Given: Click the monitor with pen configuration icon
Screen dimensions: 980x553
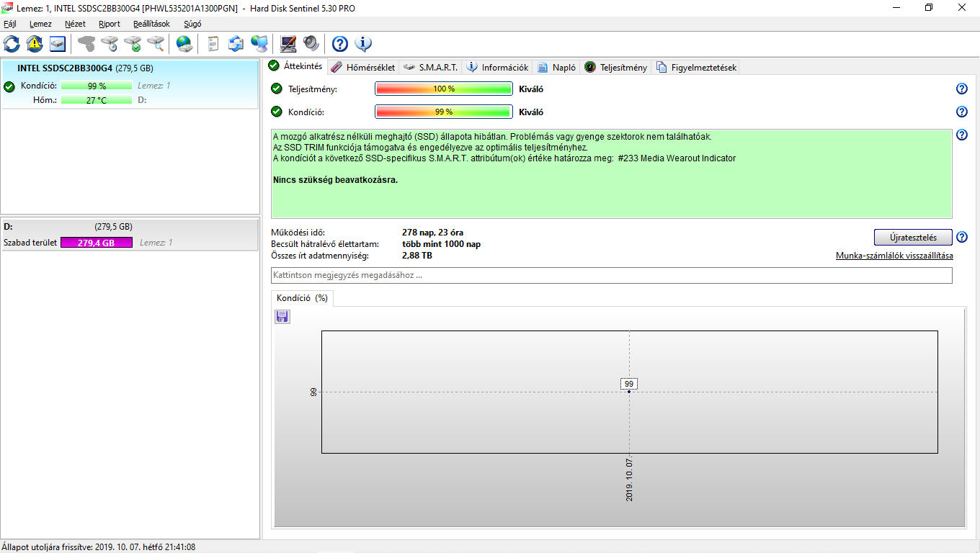Looking at the screenshot, I should pyautogui.click(x=288, y=44).
